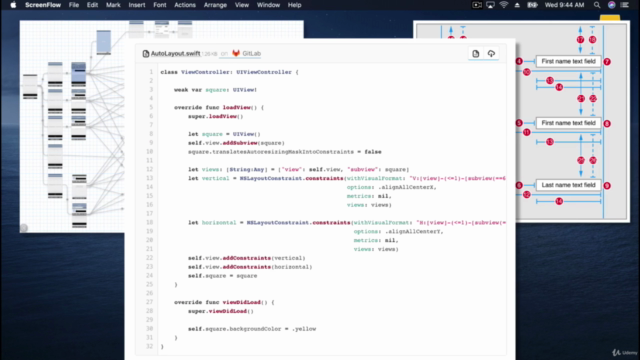Screen dimensions: 640x360
Task: Open the Insert menu
Action: 137,5
